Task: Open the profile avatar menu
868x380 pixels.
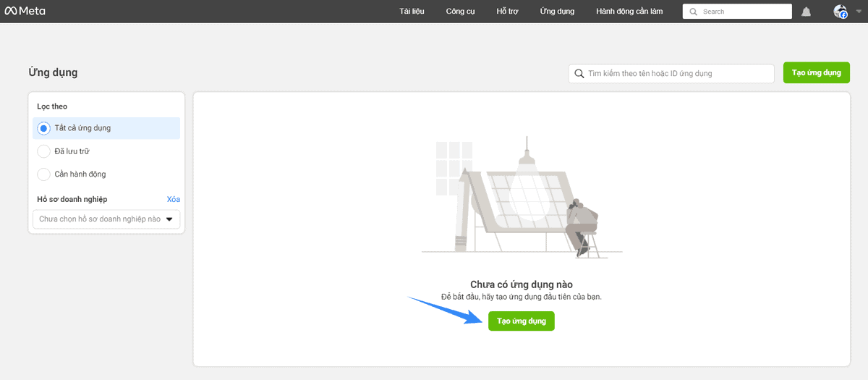Action: [x=841, y=12]
